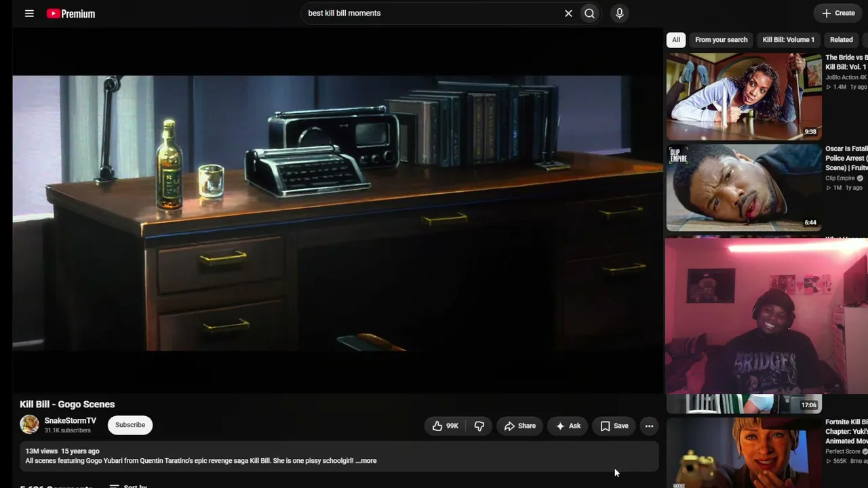Expand the description with '...more'
The height and width of the screenshot is (488, 868).
[x=366, y=461]
